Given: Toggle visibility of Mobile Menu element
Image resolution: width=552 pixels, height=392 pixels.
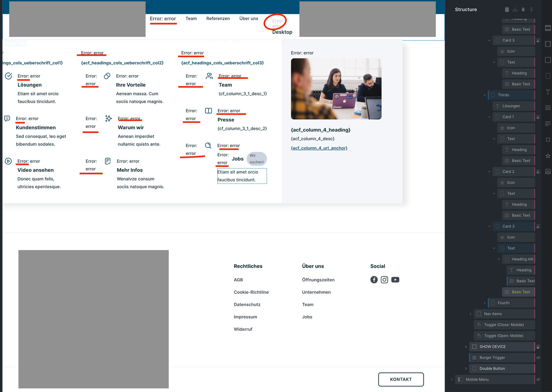Looking at the screenshot, I should click(538, 379).
